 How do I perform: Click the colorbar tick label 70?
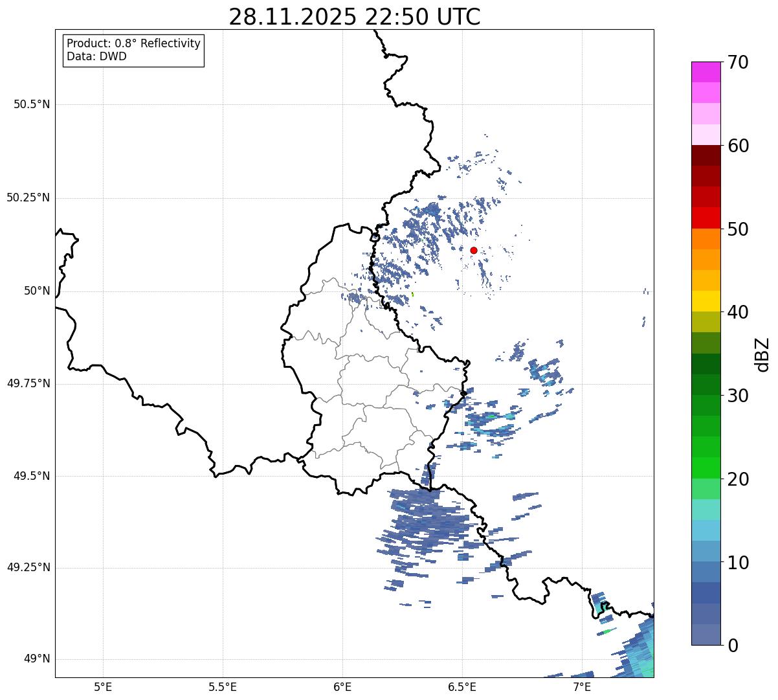(x=737, y=62)
